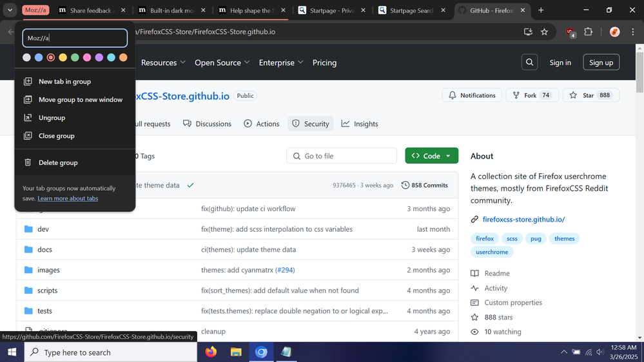
Task: Choose Delete group option
Action: coord(75,162)
